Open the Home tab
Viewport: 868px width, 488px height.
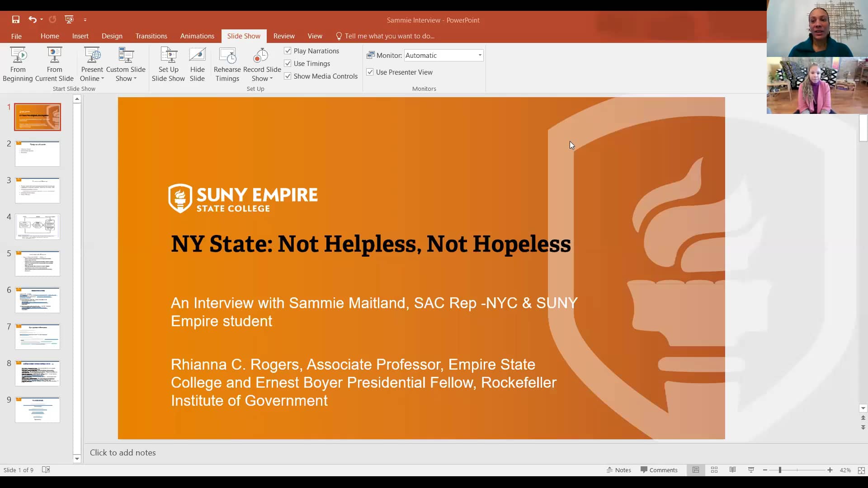click(x=50, y=36)
